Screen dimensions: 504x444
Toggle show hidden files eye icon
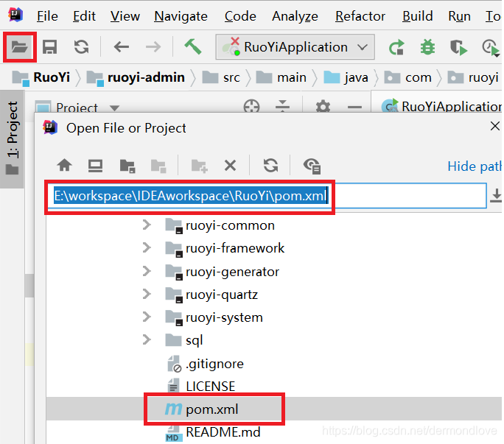pyautogui.click(x=312, y=166)
